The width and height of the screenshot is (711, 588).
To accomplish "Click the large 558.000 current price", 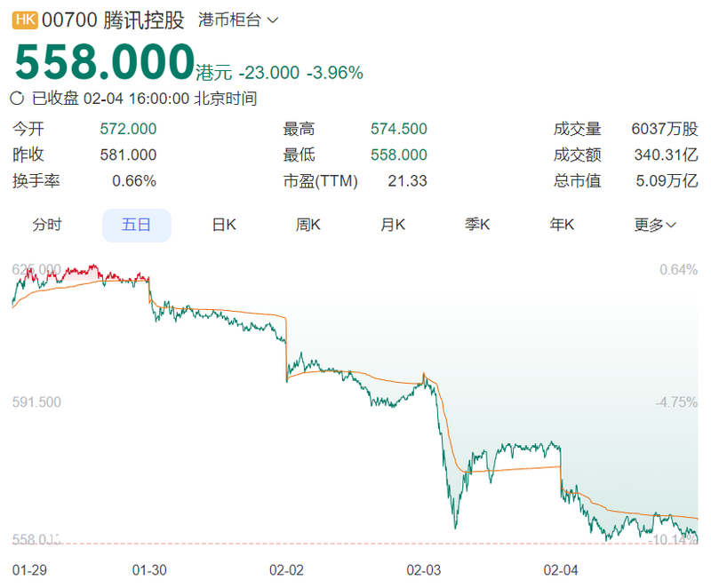I will tap(103, 64).
